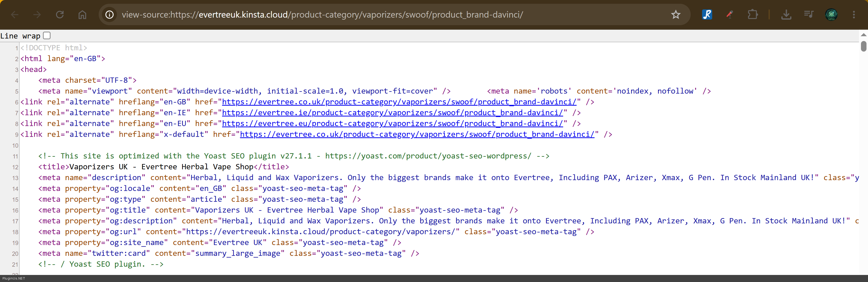Click the 'summary_large_image' twitter:card value
This screenshot has width=868, height=282.
click(x=238, y=253)
